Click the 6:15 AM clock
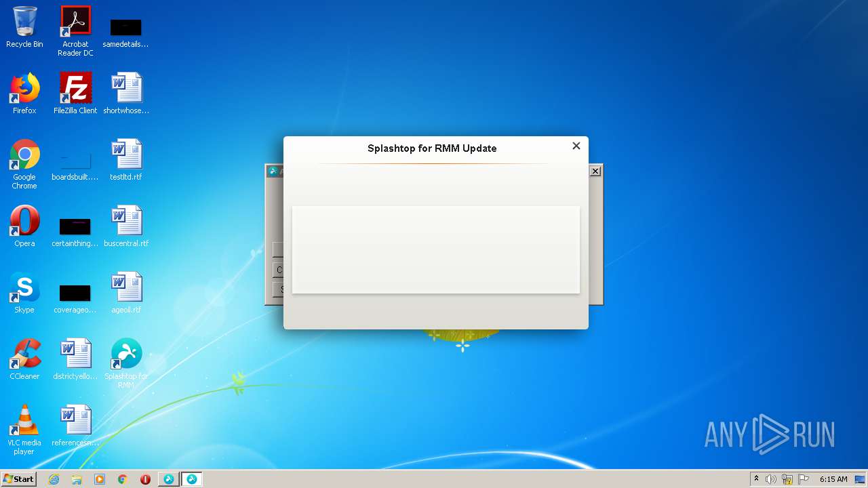Screen dimensions: 868x488 (x=833, y=479)
